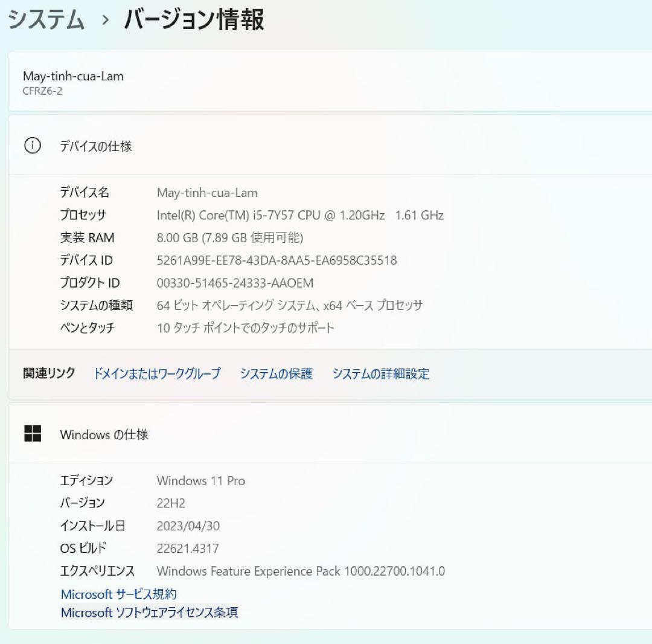
Task: Select the 実装 RAM value
Action: pyautogui.click(x=229, y=237)
